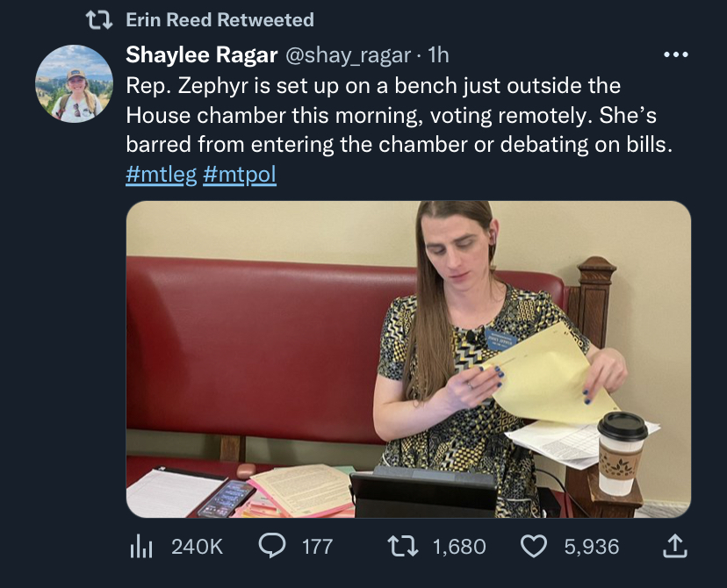Click the 1,680 retweets count
Image resolution: width=727 pixels, height=588 pixels.
tap(459, 547)
